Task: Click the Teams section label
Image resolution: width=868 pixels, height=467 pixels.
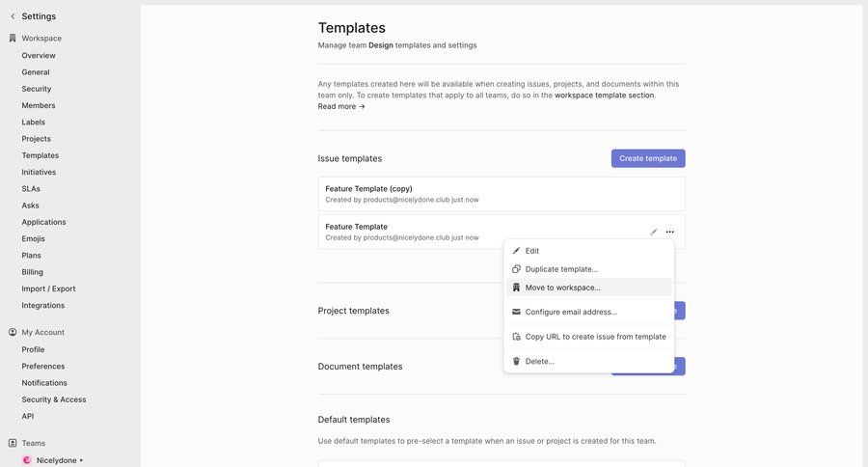Action: 34,443
